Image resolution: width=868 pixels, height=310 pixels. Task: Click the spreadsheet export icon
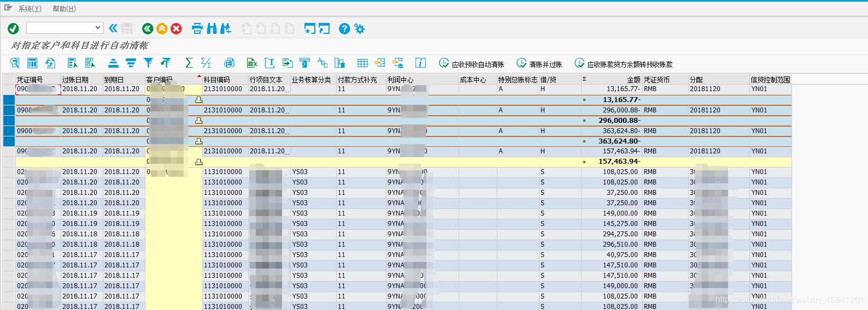(252, 63)
